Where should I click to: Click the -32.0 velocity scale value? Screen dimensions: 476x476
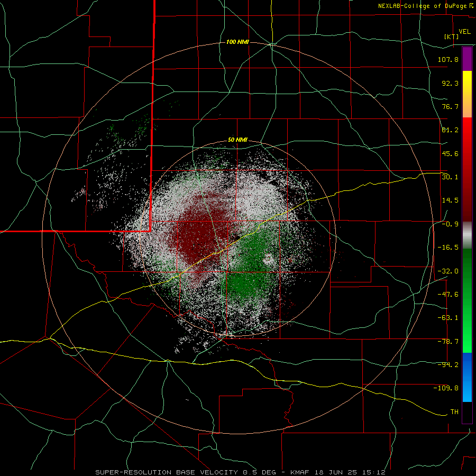448,271
